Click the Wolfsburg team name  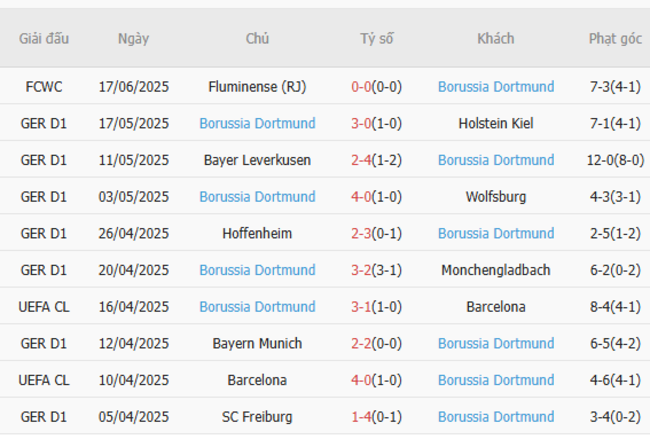tap(496, 197)
